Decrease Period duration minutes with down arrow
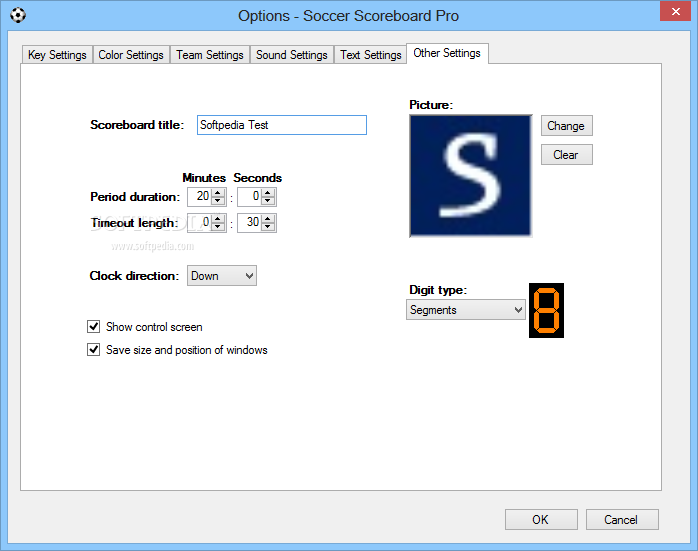This screenshot has width=698, height=551. [x=218, y=201]
